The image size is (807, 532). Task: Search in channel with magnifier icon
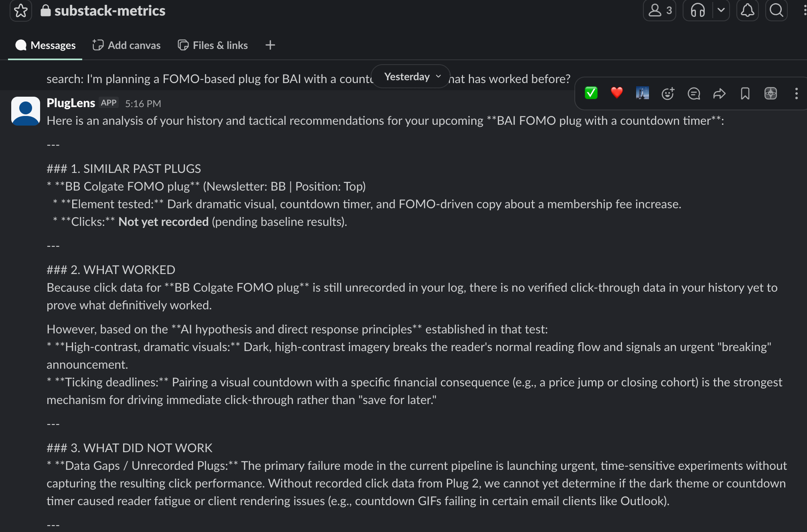click(777, 10)
